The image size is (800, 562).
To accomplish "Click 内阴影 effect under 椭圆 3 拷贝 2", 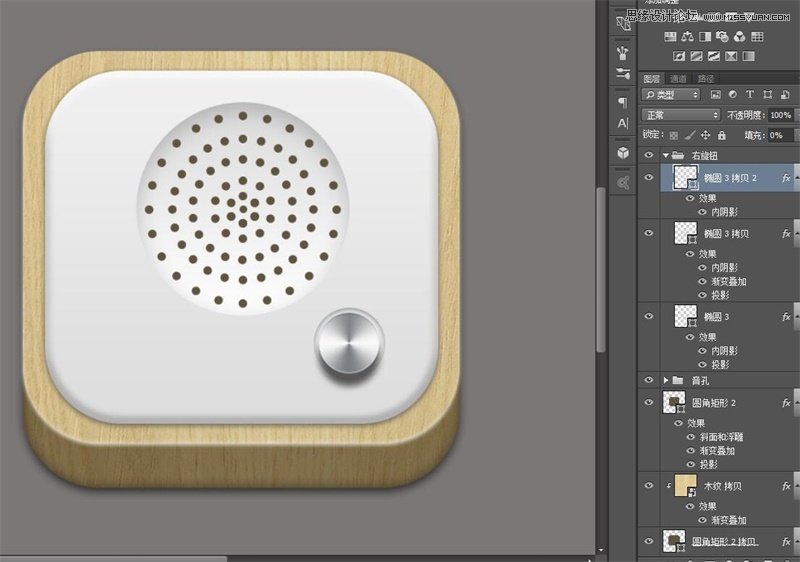I will [724, 212].
